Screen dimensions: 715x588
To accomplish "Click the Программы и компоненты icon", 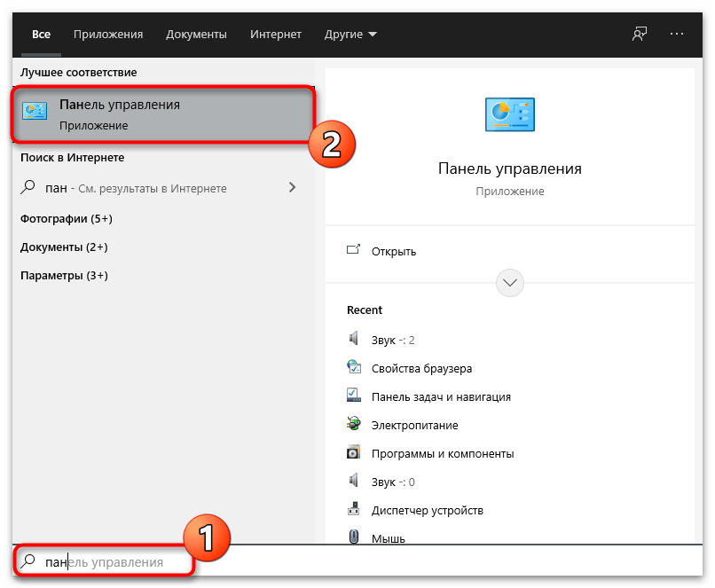I will [354, 453].
